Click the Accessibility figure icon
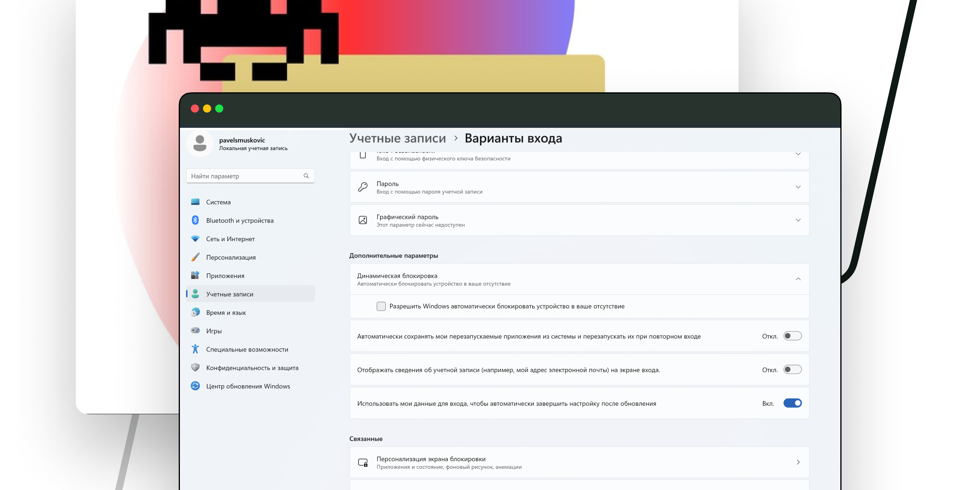This screenshot has height=490, width=980. 195,349
